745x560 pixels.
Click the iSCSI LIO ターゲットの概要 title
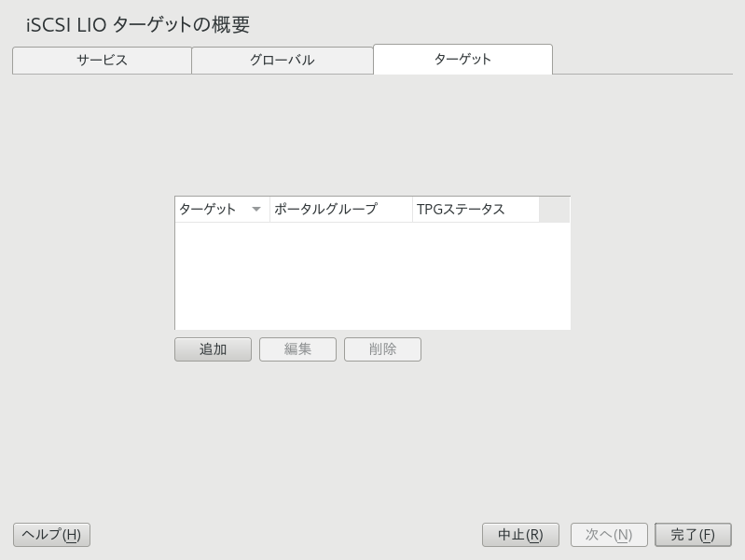(138, 24)
